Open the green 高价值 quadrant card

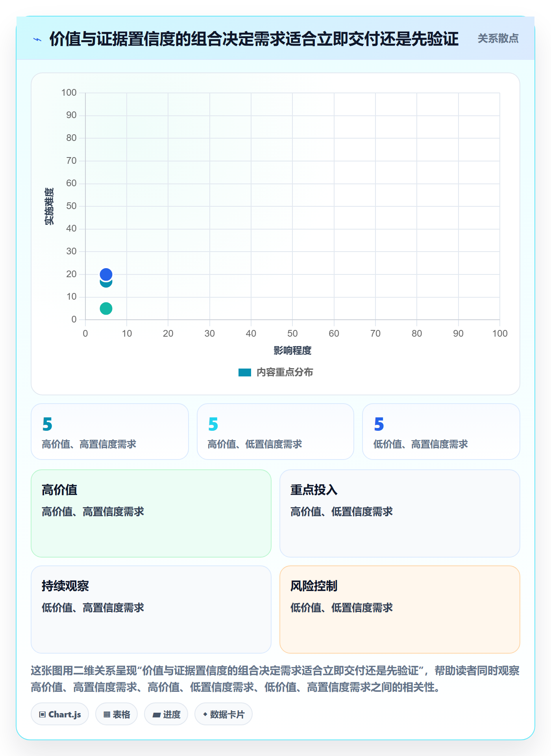click(151, 513)
